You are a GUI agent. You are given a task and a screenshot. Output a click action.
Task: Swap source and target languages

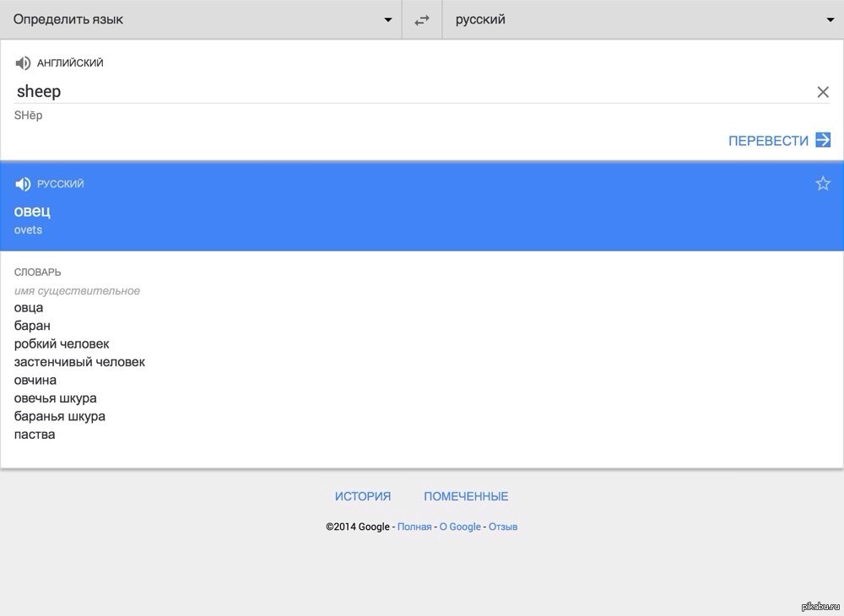(422, 20)
